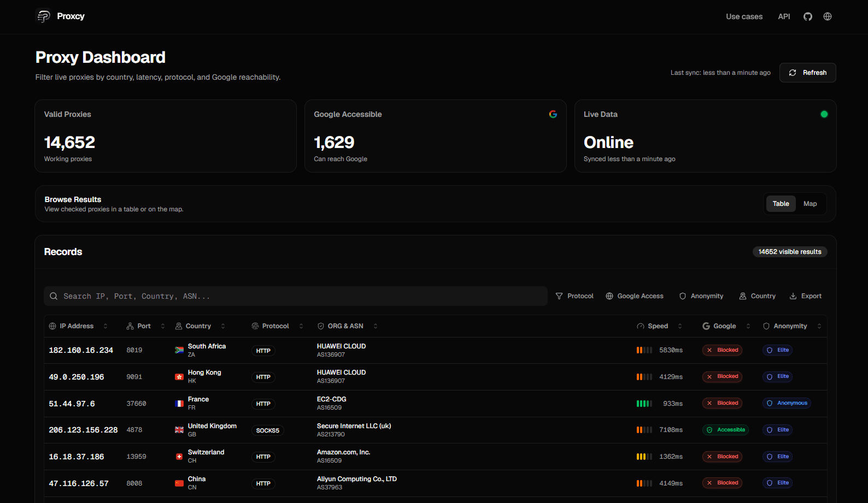Click IP address 206.123.156.228
This screenshot has height=503, width=868.
click(83, 430)
